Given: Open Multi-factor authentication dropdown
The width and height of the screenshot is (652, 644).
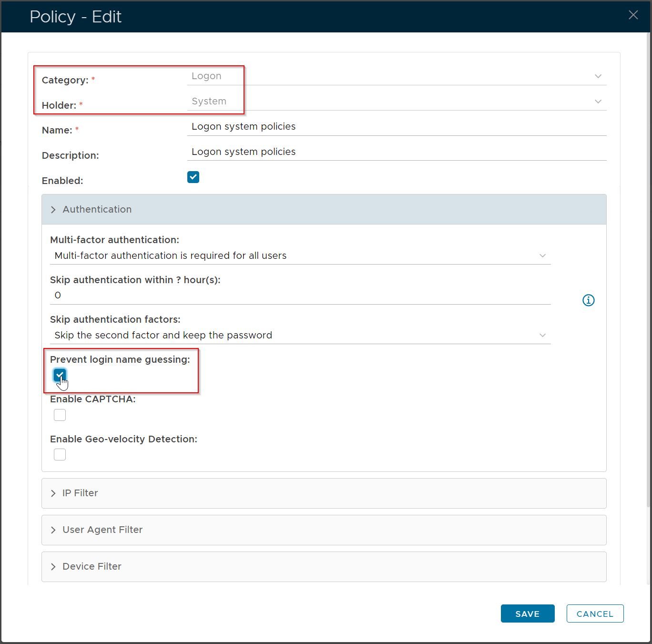Looking at the screenshot, I should point(300,256).
